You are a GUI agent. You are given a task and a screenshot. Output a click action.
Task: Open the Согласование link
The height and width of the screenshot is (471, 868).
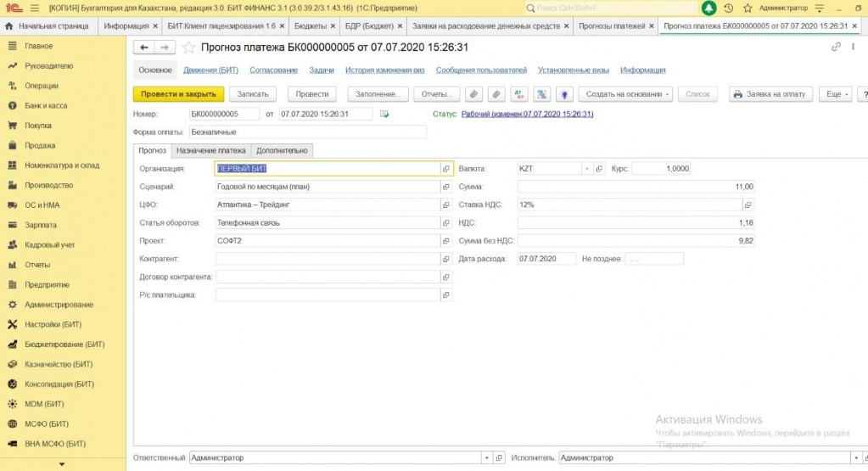click(273, 70)
